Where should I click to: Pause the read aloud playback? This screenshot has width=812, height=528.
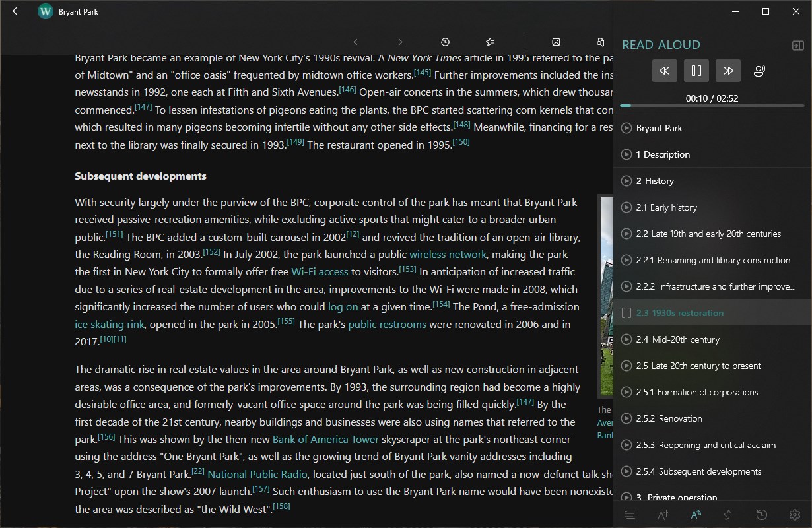pyautogui.click(x=696, y=71)
